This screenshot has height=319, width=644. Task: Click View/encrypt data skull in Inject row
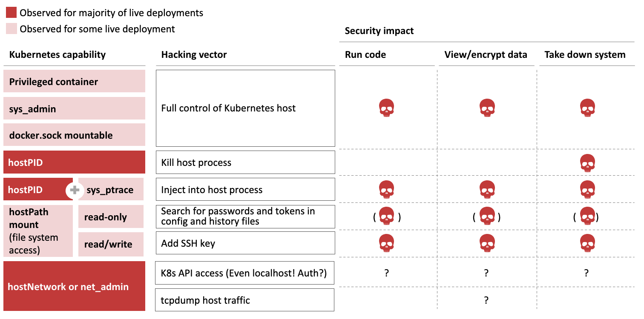tap(486, 190)
